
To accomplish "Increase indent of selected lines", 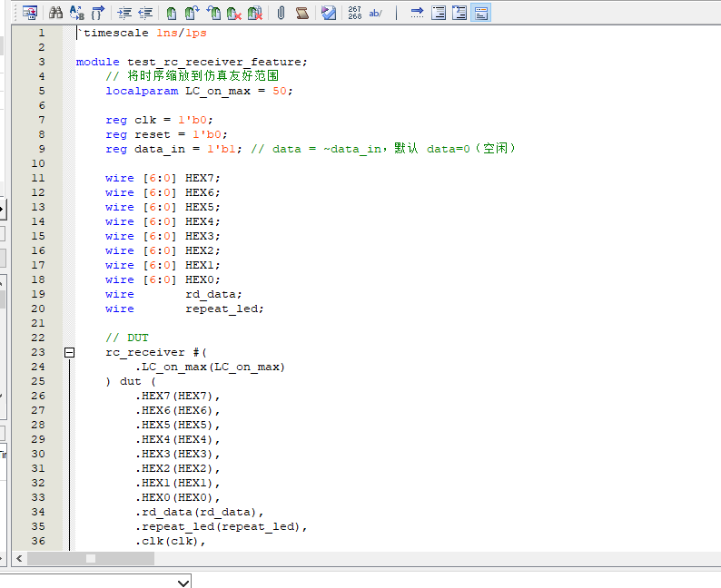I will click(x=124, y=13).
